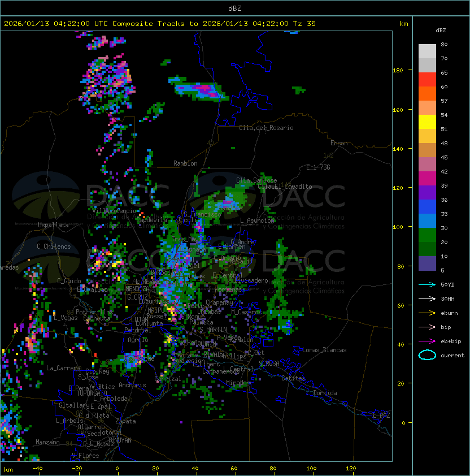The width and height of the screenshot is (470, 476).
Task: Click the 'Tz 35' header value
Action: (304, 24)
